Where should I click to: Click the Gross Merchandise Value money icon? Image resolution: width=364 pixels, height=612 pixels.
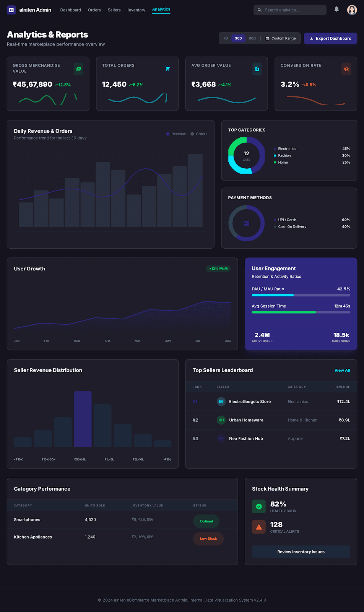pos(78,69)
